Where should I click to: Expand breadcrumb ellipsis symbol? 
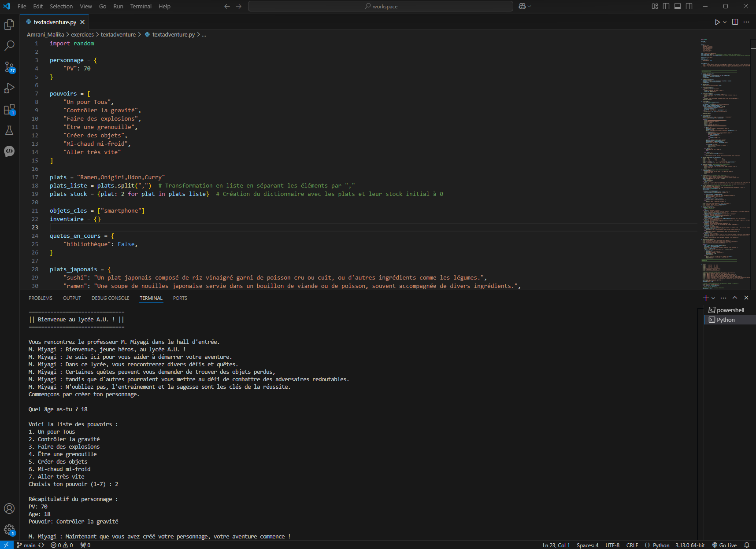click(204, 34)
